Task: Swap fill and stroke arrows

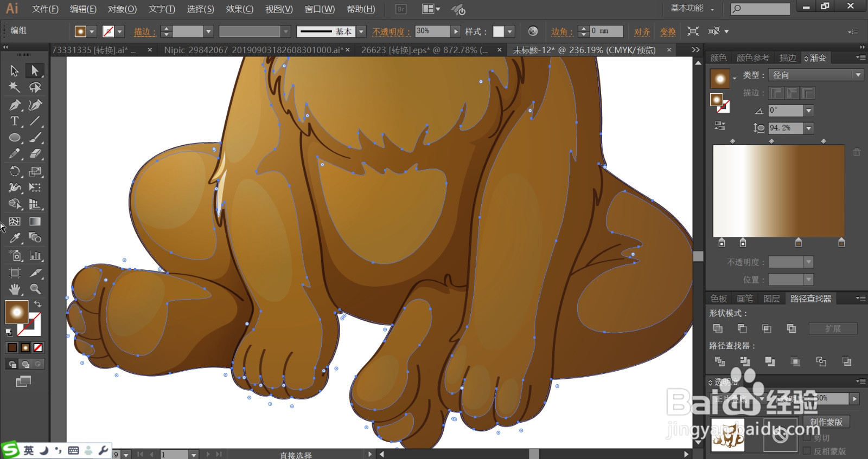Action: pyautogui.click(x=37, y=304)
